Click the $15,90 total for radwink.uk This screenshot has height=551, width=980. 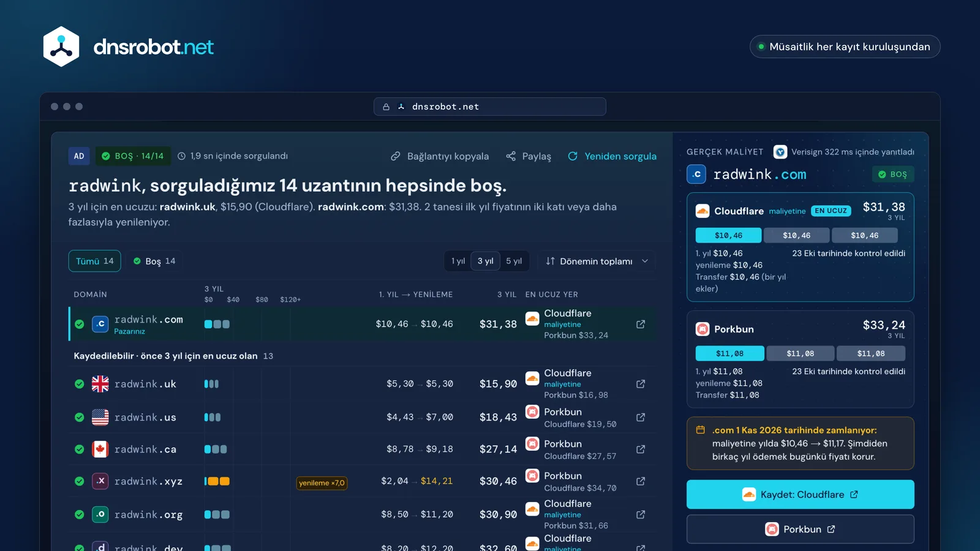[x=498, y=384]
